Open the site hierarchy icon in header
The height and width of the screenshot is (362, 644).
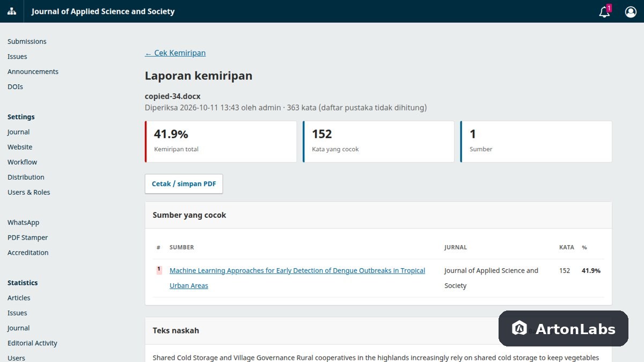click(x=11, y=11)
